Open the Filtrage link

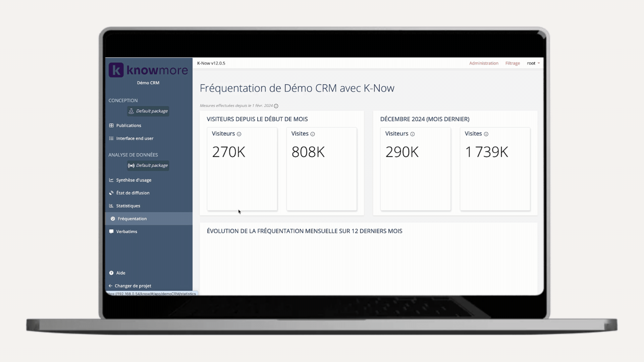pos(513,63)
